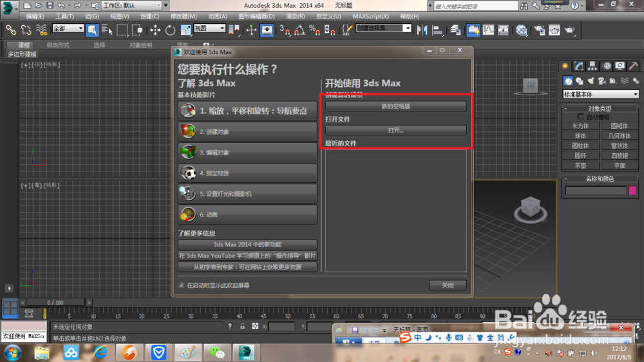
Task: Toggle Window/Crossing selection mode icon
Action: (137, 30)
